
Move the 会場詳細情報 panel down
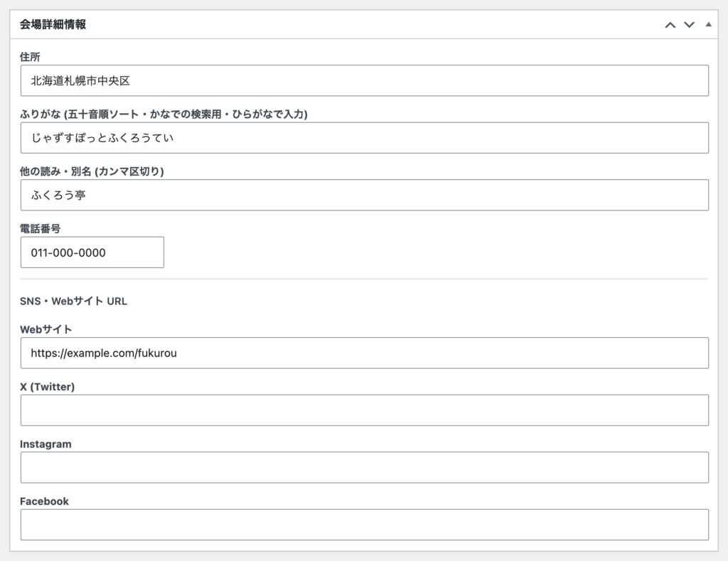689,25
